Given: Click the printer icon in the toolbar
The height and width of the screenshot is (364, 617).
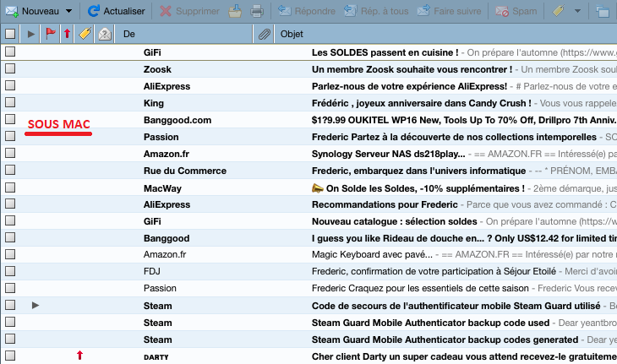Looking at the screenshot, I should coord(257,12).
